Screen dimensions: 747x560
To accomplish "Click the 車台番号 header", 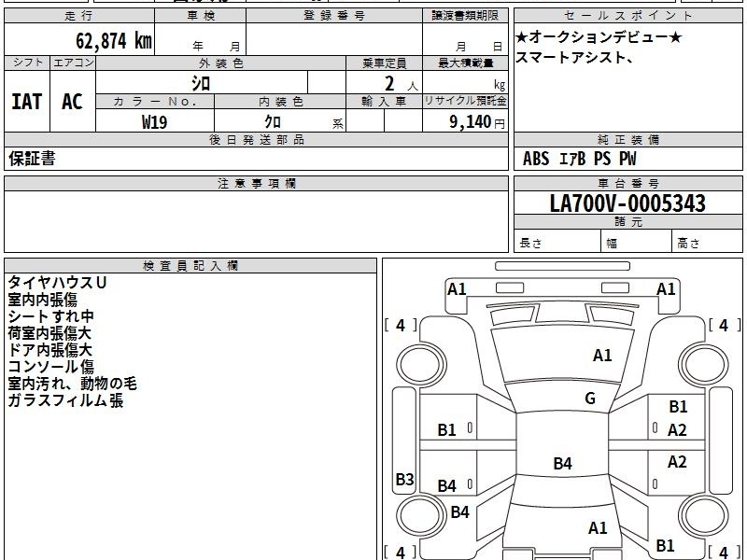I will [627, 183].
